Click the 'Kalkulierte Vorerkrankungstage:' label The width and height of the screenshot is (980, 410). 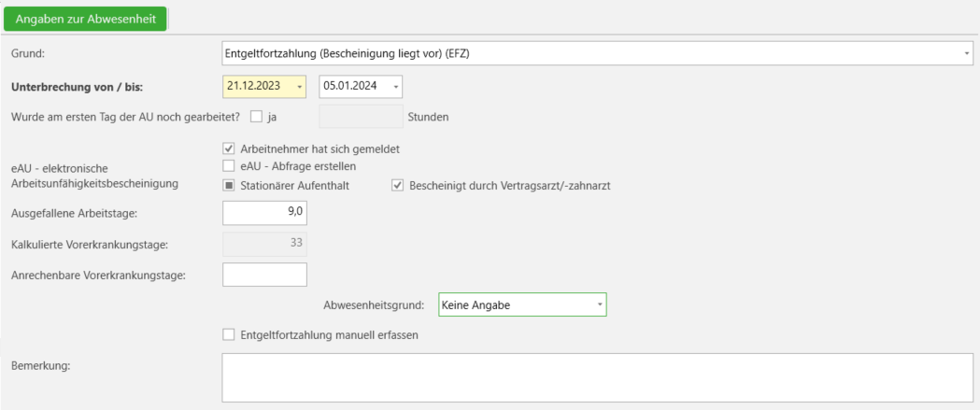click(89, 245)
